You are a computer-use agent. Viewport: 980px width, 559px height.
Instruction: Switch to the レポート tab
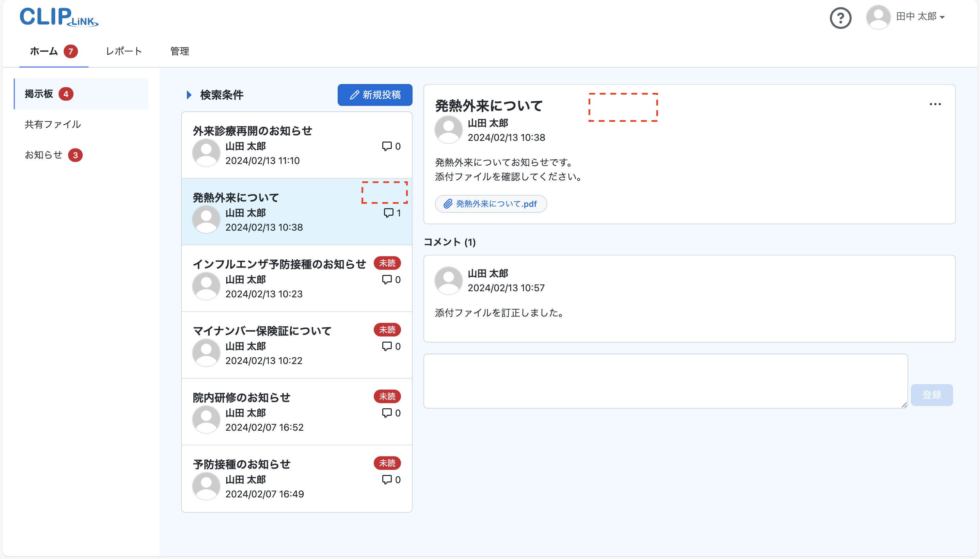tap(124, 51)
